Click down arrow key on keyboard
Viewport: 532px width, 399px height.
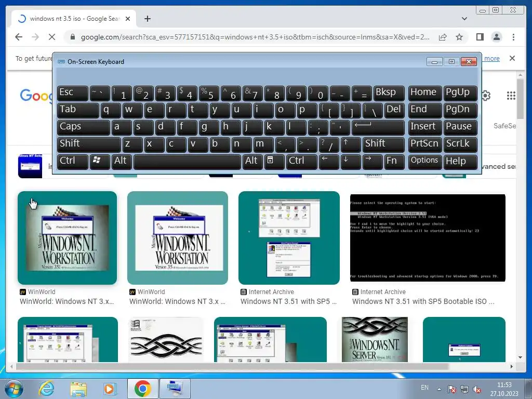coord(351,162)
